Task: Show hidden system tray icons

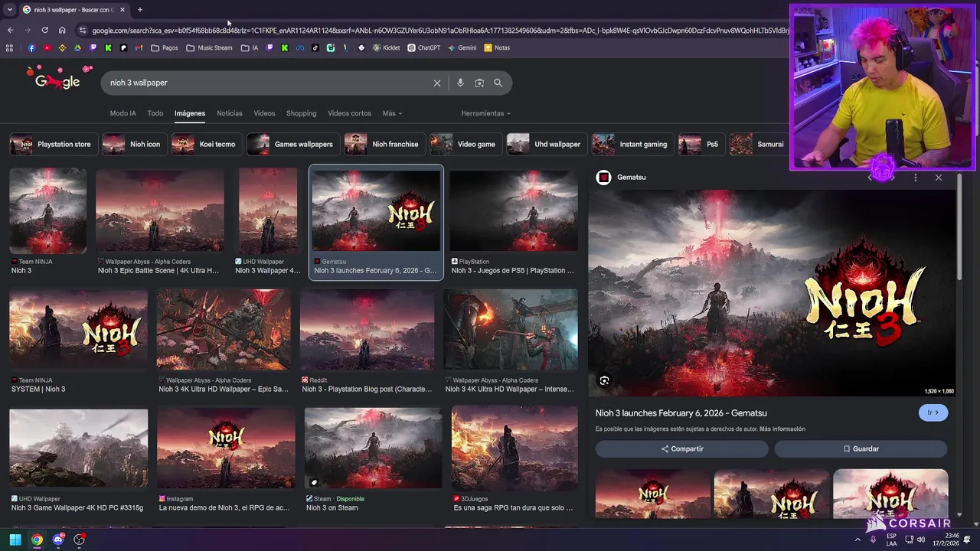Action: click(857, 540)
